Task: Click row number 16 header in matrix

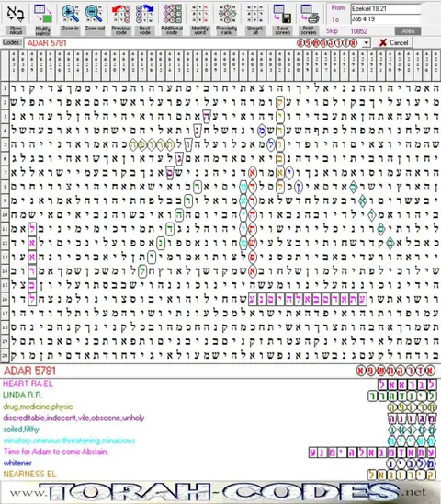Action: pos(5,299)
